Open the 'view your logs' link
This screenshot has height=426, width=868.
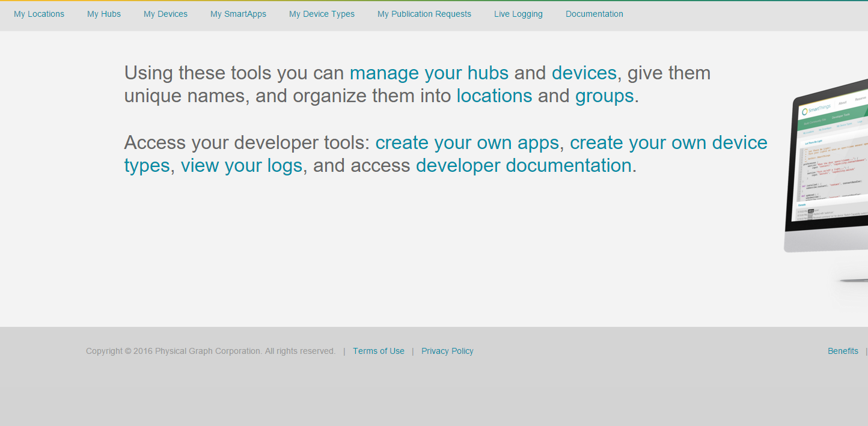click(242, 166)
